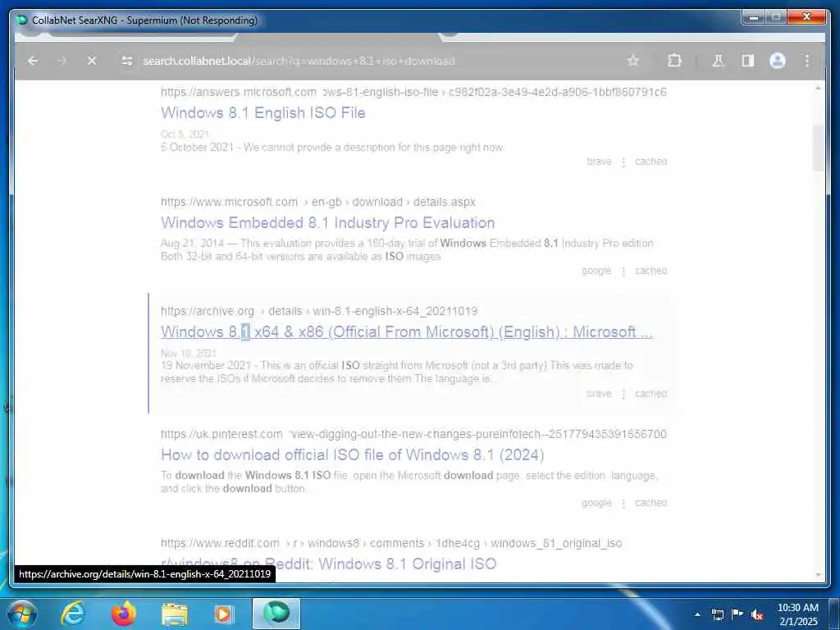Viewport: 840px width, 630px height.
Task: Open Windows Explorer folder in taskbar
Action: tap(174, 614)
